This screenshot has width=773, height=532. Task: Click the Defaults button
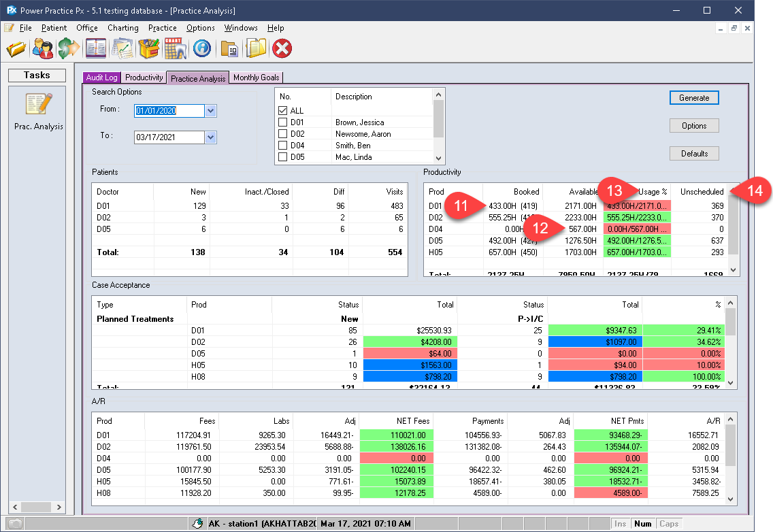[693, 153]
